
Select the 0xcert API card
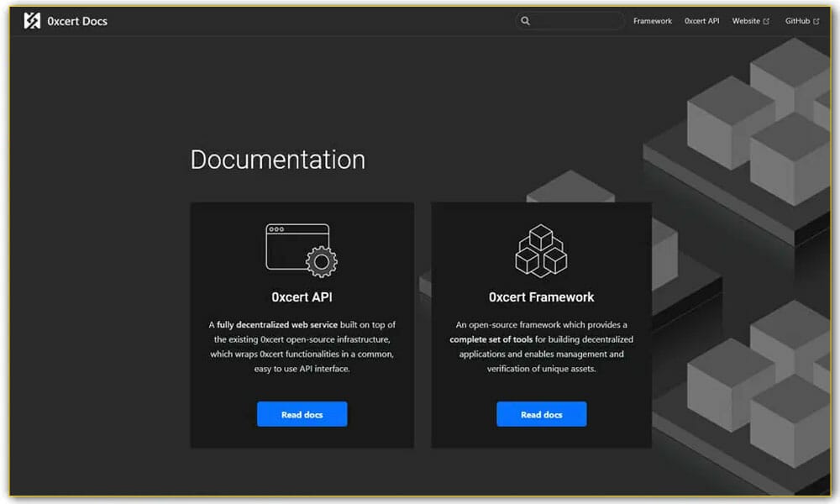click(x=302, y=323)
